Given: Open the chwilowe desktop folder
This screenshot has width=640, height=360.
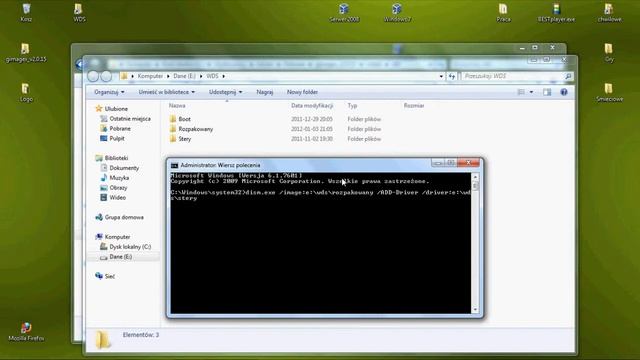Looking at the screenshot, I should click(609, 12).
